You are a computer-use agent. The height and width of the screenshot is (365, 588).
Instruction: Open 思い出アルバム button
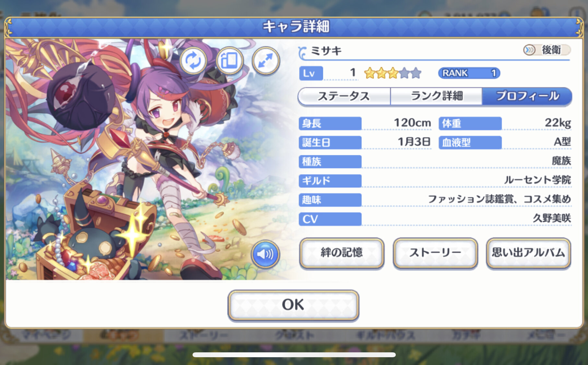coord(529,253)
